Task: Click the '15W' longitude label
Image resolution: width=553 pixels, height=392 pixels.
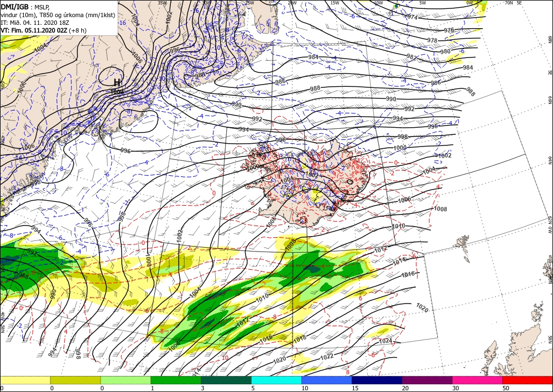Action: click(335, 3)
